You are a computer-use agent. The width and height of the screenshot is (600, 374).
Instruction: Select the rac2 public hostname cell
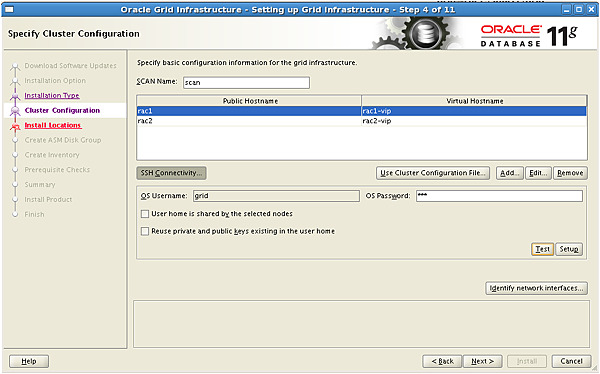click(x=249, y=121)
